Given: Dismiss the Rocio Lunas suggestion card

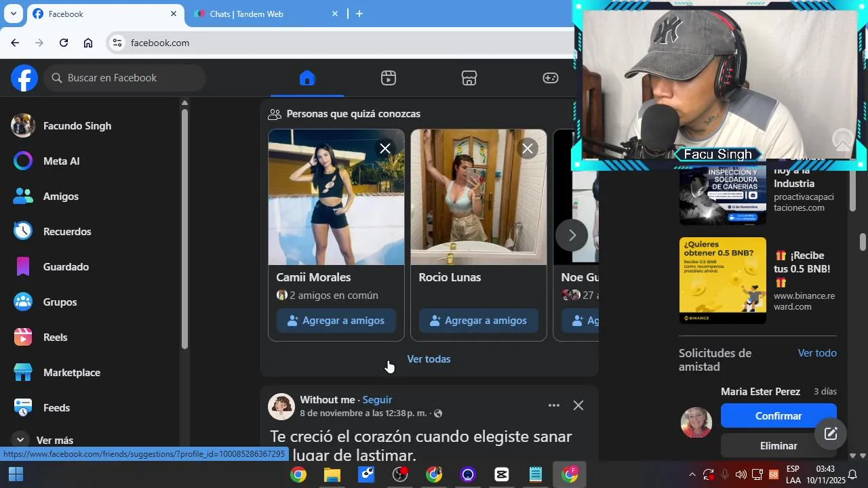Looking at the screenshot, I should coord(528,148).
